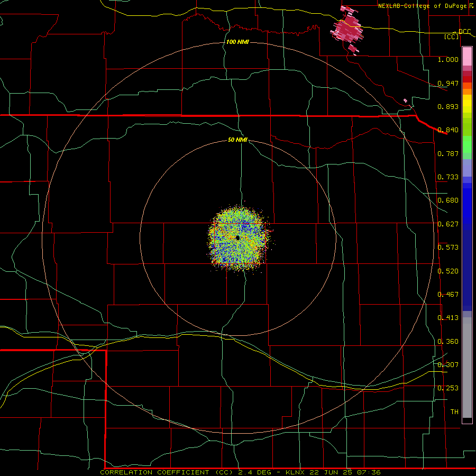Click the 0.627 legend value
Image resolution: width=476 pixels, height=476 pixels.
(x=448, y=224)
